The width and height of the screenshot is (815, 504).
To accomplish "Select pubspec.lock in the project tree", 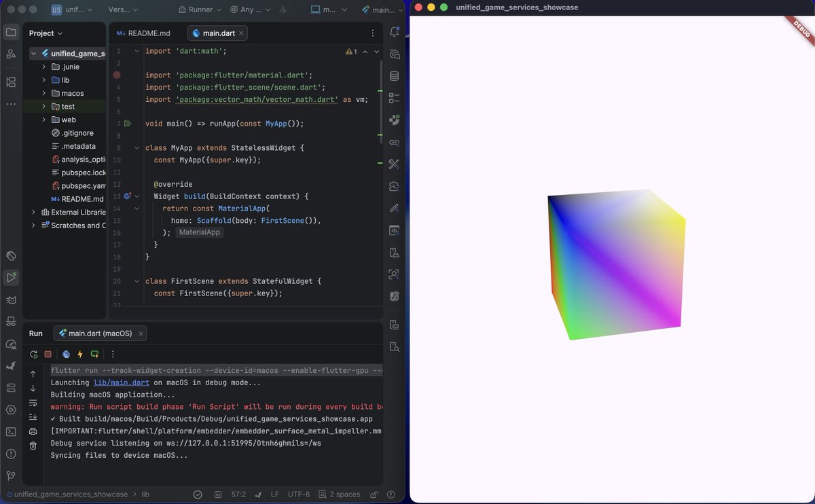I will [79, 173].
